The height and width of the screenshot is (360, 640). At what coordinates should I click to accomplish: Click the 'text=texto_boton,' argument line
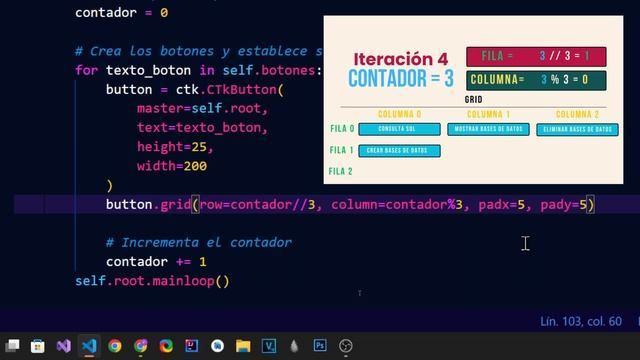pos(202,128)
